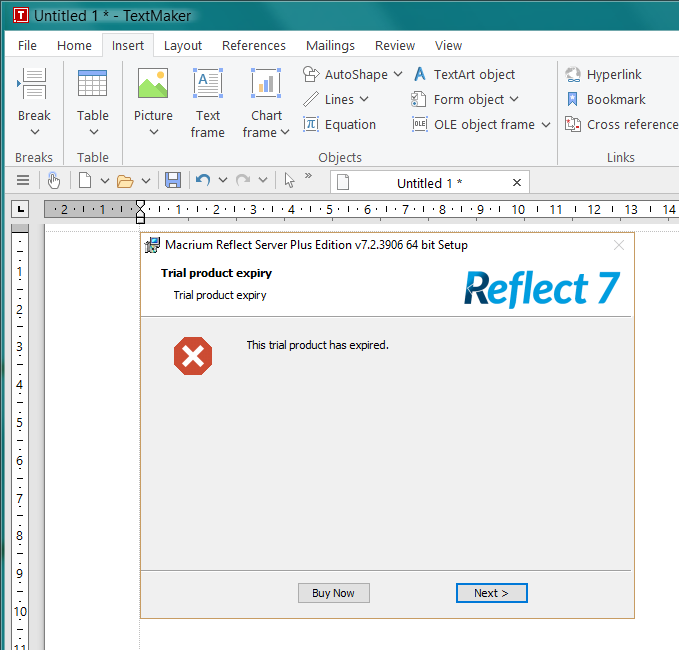Expand the Break dropdown

tap(34, 131)
